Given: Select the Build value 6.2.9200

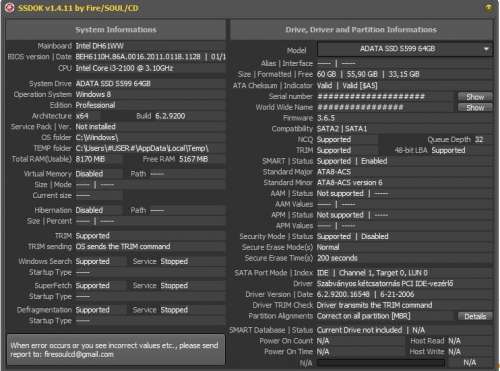Looking at the screenshot, I should click(x=170, y=116).
